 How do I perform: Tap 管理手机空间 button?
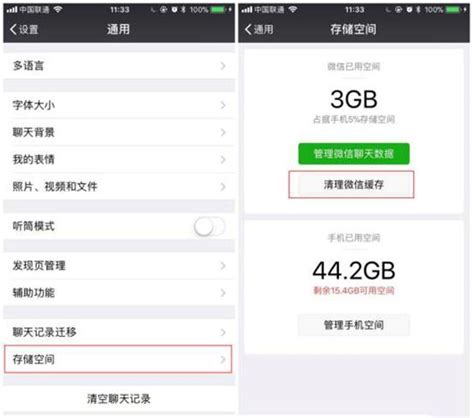coord(354,325)
